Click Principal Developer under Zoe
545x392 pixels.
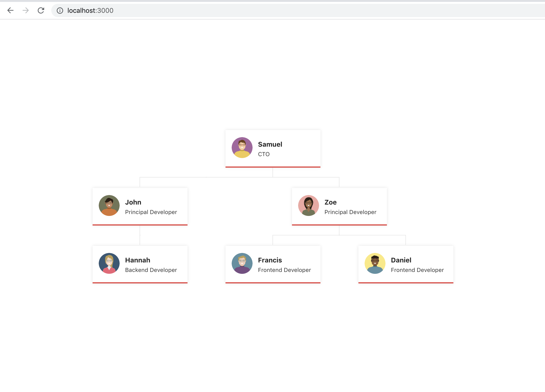[x=350, y=212]
